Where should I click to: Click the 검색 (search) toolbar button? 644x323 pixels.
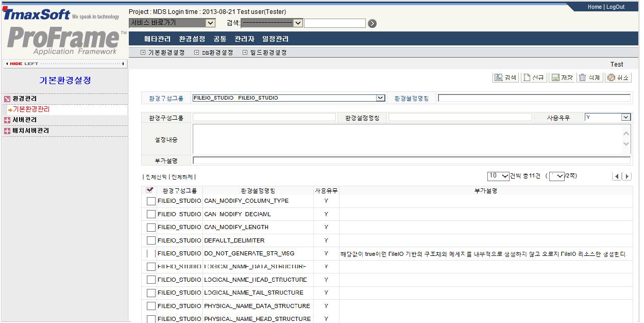point(505,77)
